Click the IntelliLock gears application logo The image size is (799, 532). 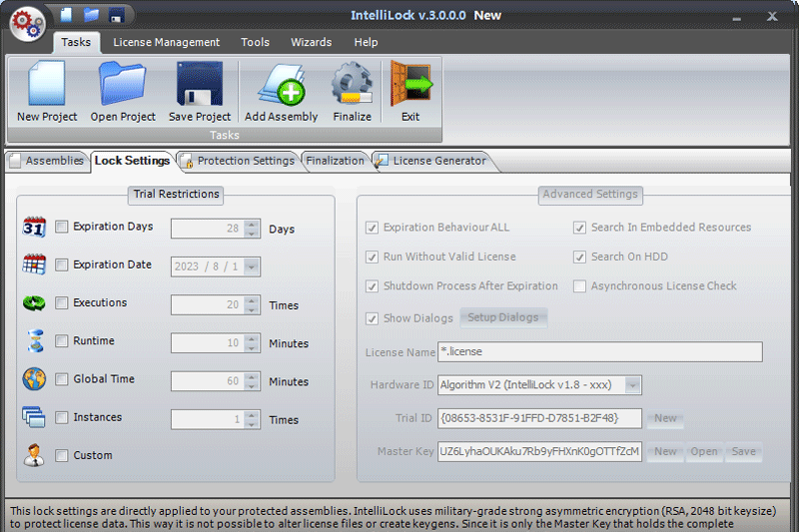(x=28, y=24)
